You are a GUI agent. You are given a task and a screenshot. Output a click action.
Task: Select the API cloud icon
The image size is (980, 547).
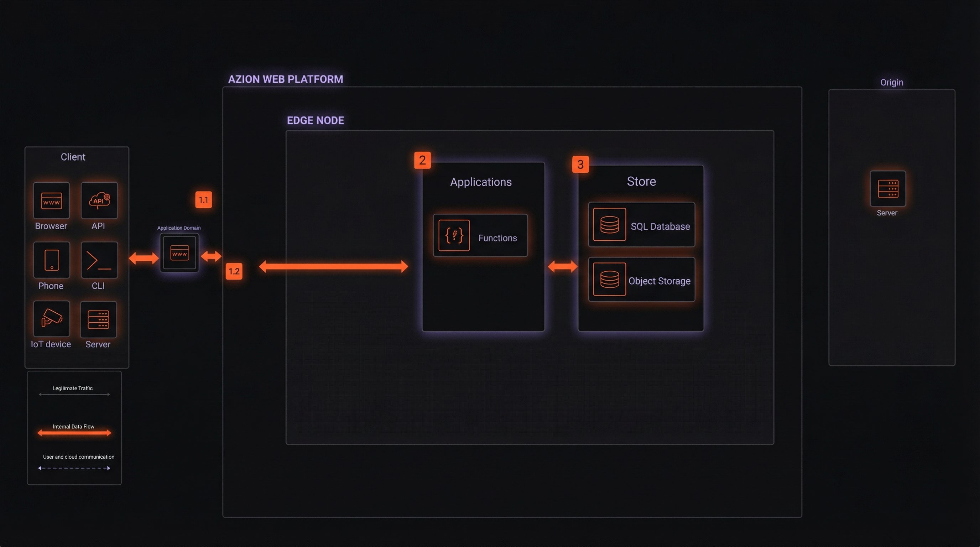pyautogui.click(x=99, y=200)
